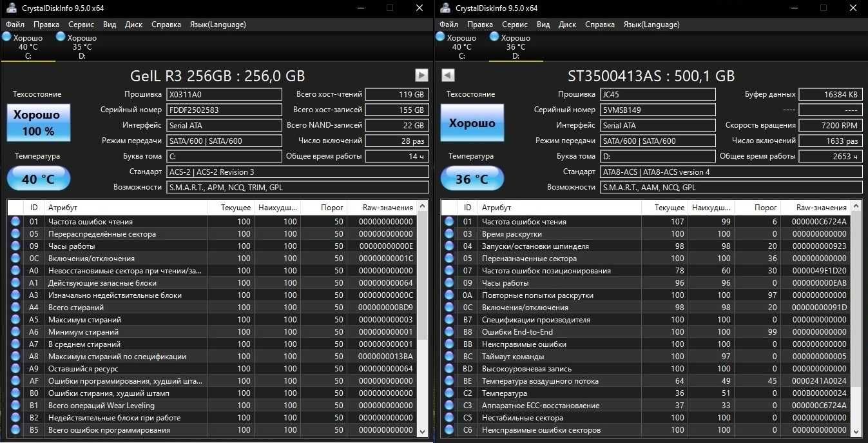Click Хорошо 100 % health button in left window
Screen dimensions: 868x443
point(38,123)
